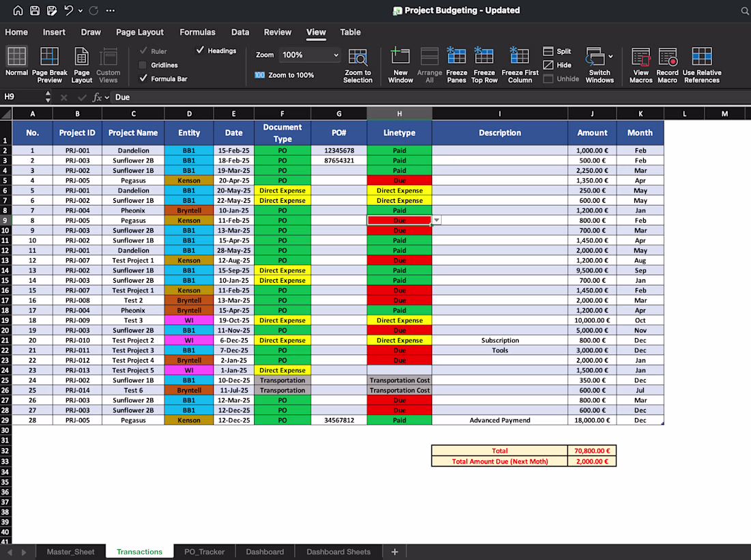
Task: Switch to Page Layout view
Action: point(81,65)
